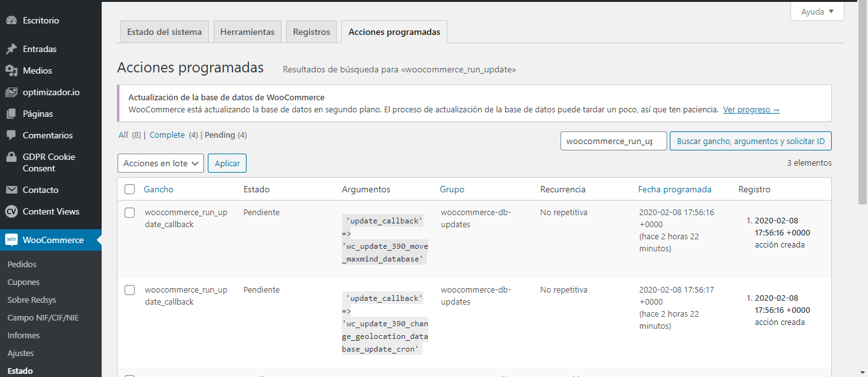868x377 pixels.
Task: Click the Argumentos column header text
Action: (366, 189)
